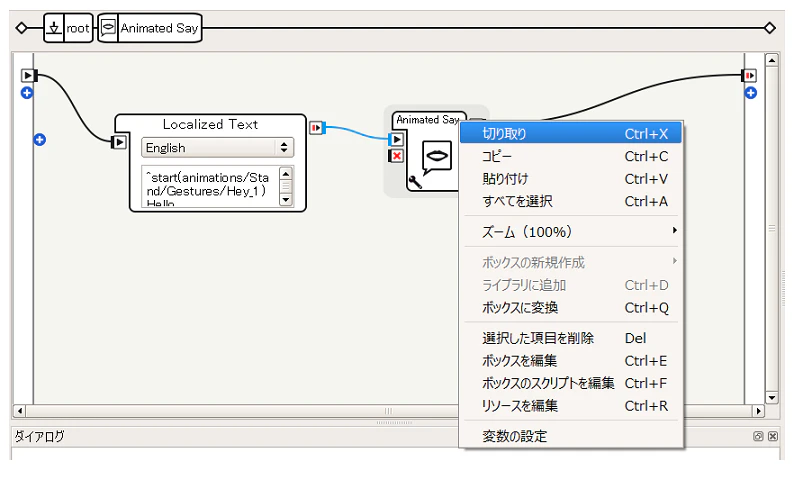Click the red X stop input on Animated Say
Viewport: 794px width, 489px height.
tap(396, 156)
